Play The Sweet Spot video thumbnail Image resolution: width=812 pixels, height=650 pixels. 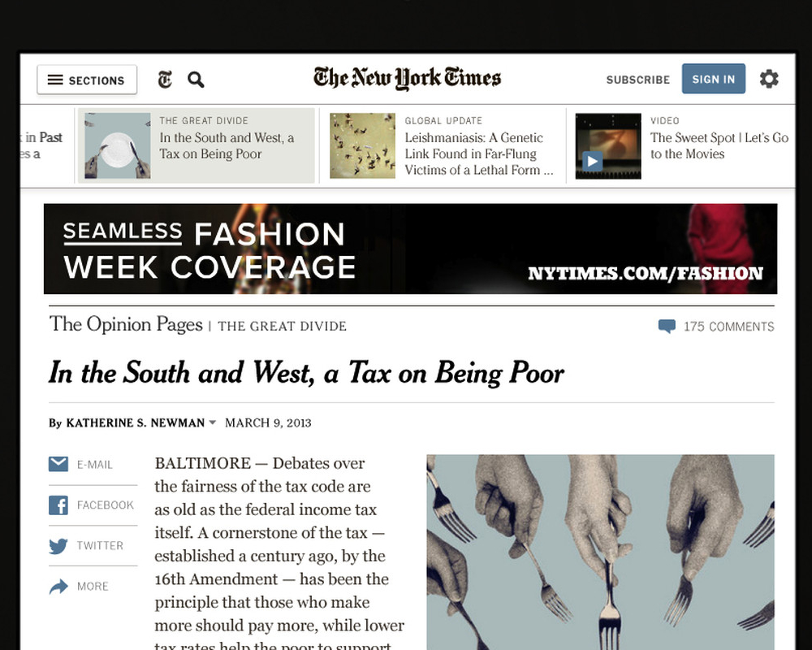coord(608,146)
